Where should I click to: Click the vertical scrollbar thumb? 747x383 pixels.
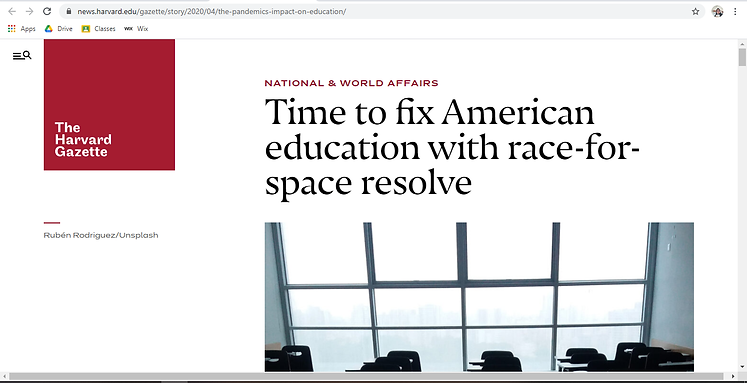[742, 57]
